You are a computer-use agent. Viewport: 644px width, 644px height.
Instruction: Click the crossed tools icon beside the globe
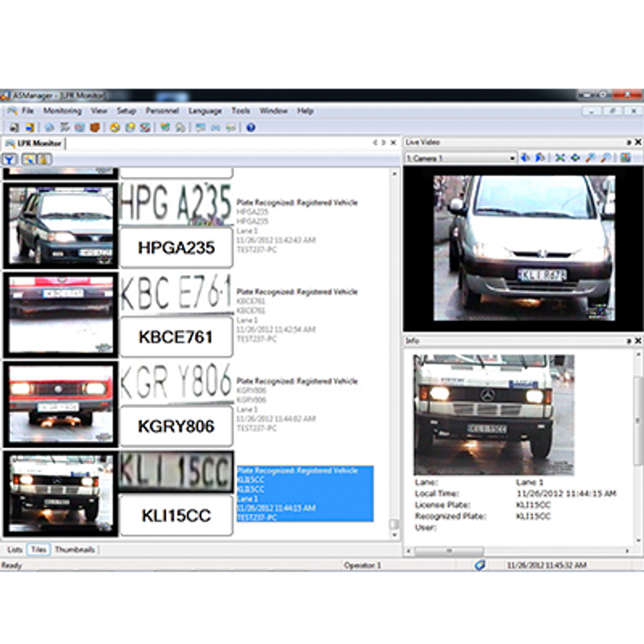click(64, 127)
